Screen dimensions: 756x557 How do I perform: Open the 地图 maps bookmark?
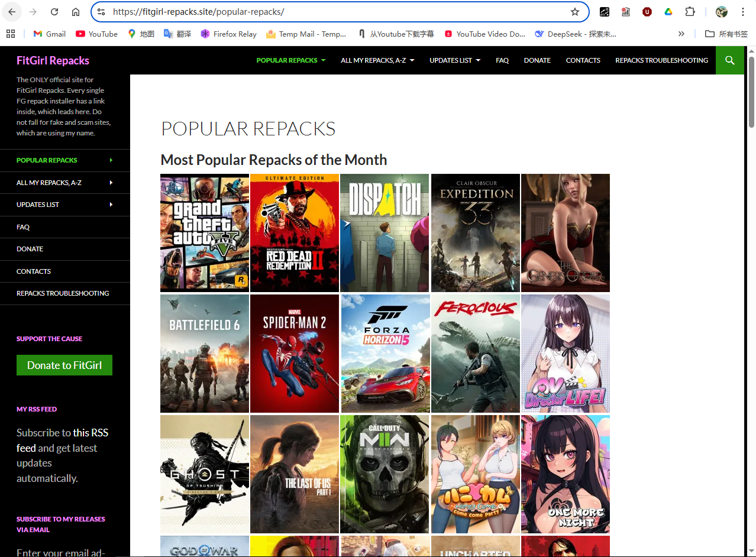click(141, 34)
